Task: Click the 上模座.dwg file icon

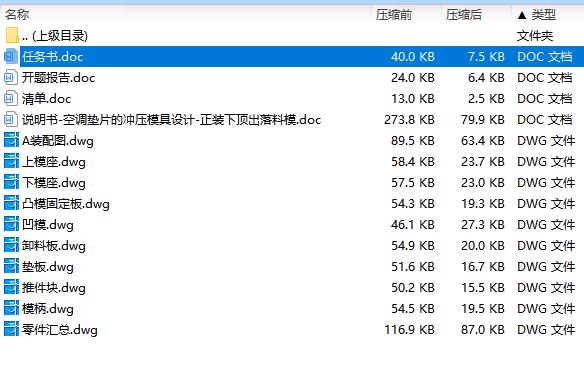Action: [x=11, y=161]
